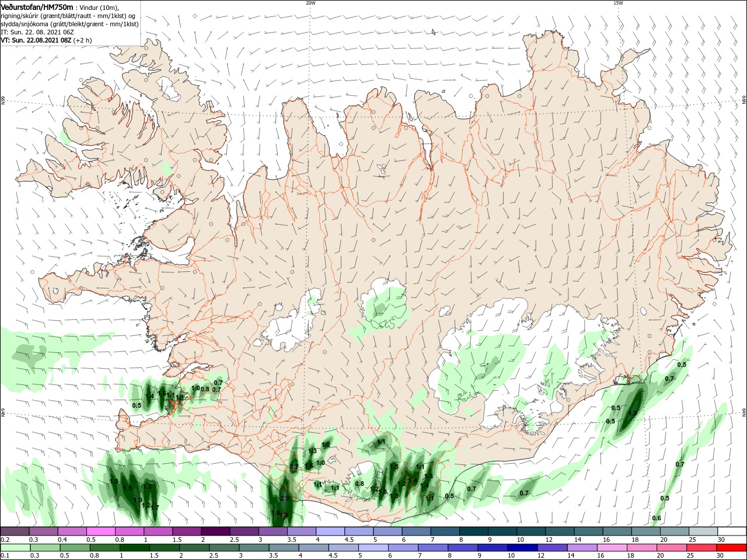Click the top legend label 0.2
747x560 pixels.
click(5, 540)
